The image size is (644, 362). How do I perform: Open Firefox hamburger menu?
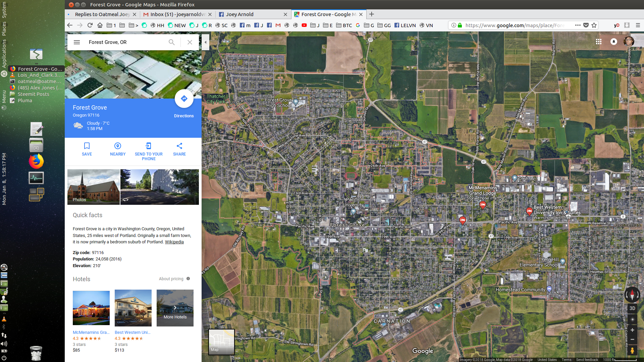coord(638,25)
